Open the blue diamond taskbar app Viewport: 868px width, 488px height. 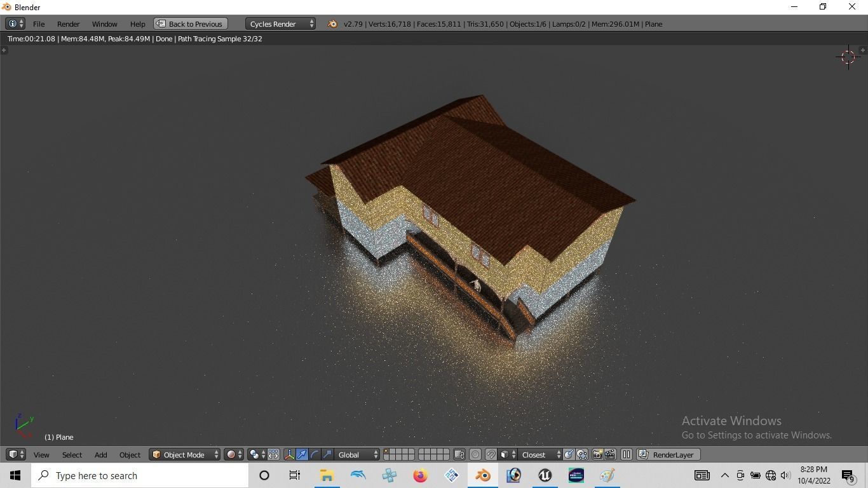451,475
